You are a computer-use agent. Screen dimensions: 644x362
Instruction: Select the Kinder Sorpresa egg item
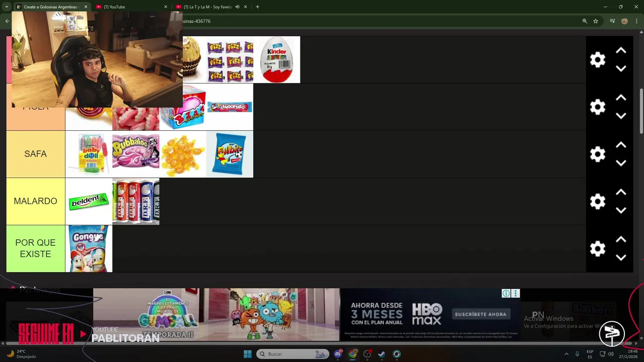[x=277, y=60]
